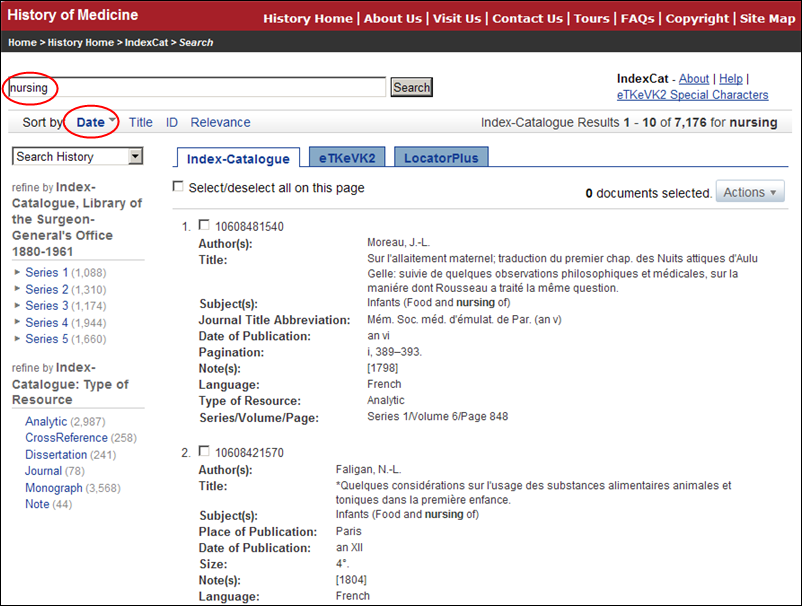Open the Search History dropdown
This screenshot has height=606, width=802.
pos(78,156)
